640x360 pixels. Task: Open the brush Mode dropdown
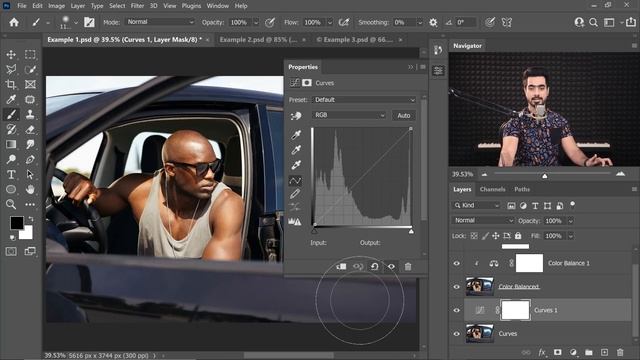click(x=160, y=22)
